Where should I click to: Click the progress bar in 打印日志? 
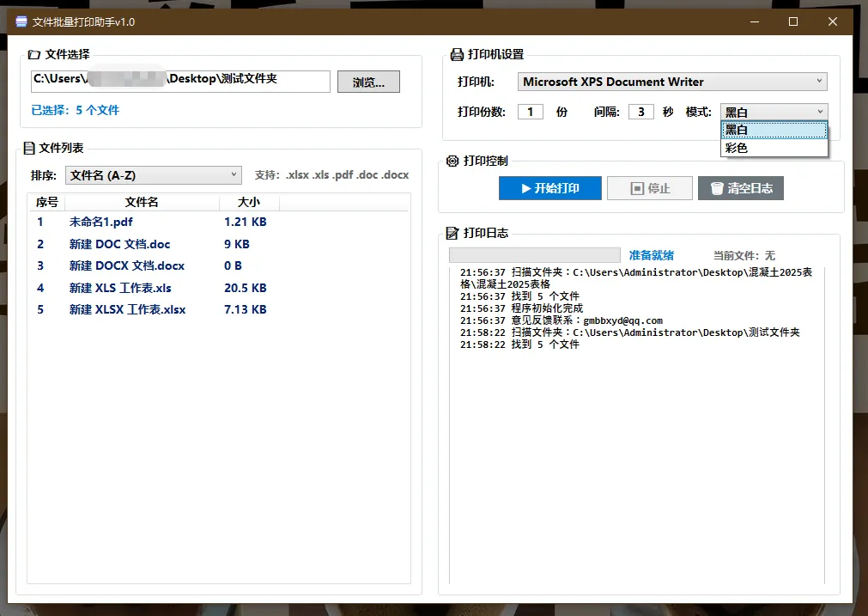[534, 254]
